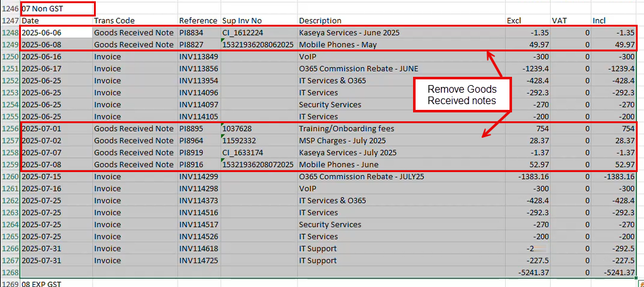Click row header 1268 for totals row
The height and width of the screenshot is (287, 644).
click(x=10, y=272)
